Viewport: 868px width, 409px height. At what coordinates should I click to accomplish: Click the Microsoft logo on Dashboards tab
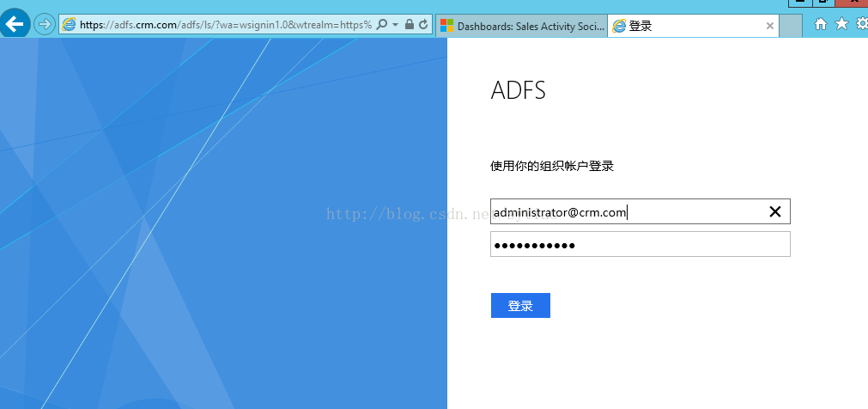[446, 26]
